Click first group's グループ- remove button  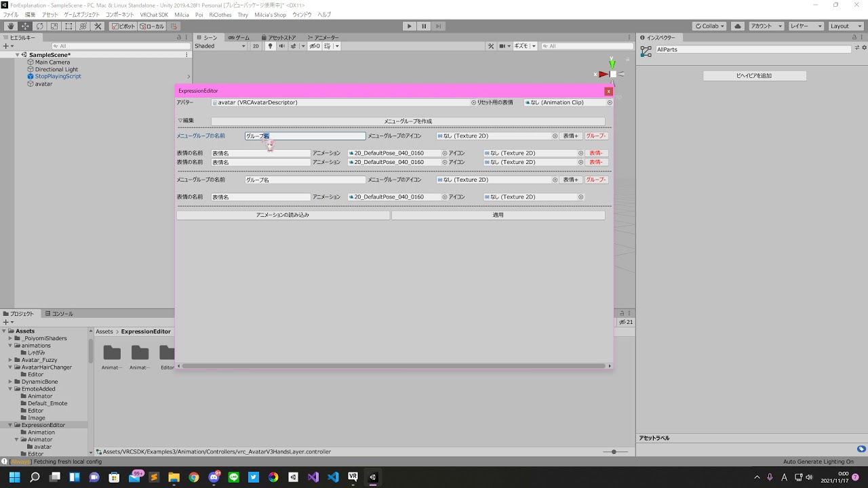point(597,136)
